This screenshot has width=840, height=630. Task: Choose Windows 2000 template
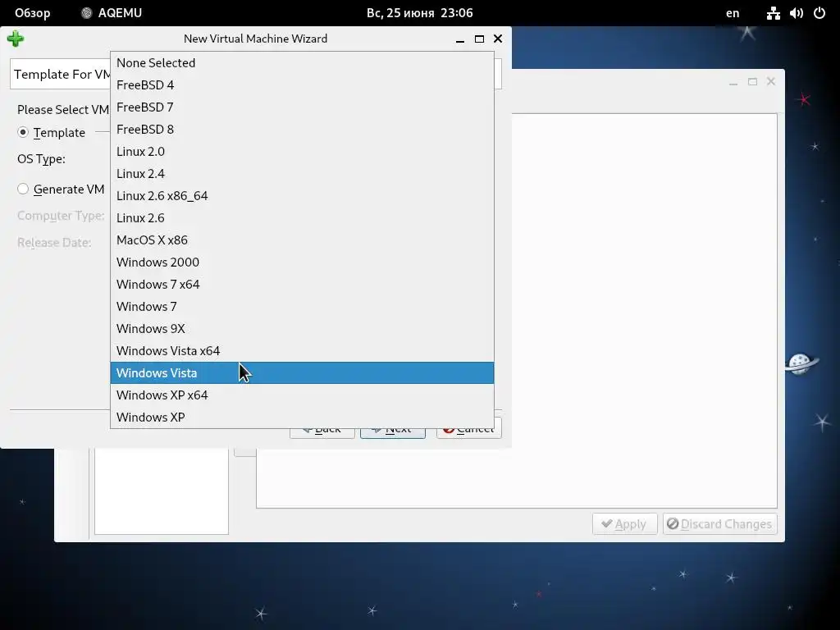(x=302, y=262)
